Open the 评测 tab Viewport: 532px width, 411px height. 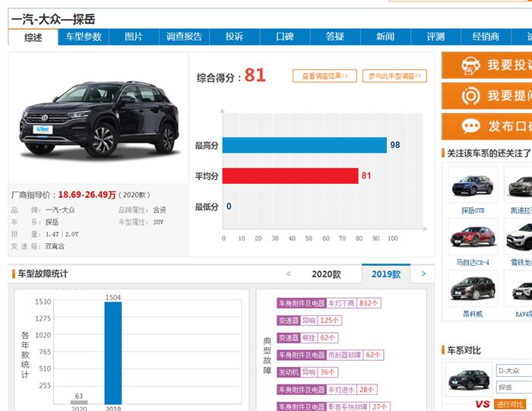click(x=435, y=37)
